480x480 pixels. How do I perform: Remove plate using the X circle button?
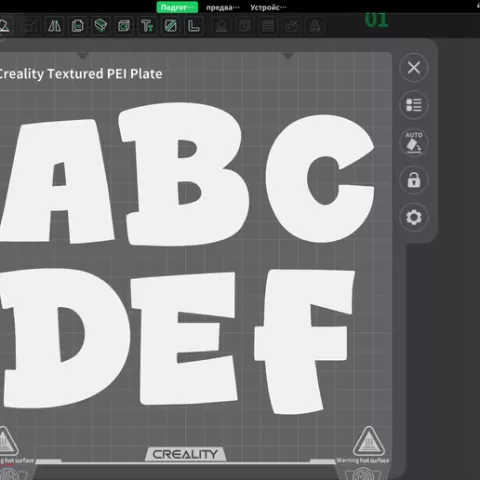pyautogui.click(x=414, y=68)
